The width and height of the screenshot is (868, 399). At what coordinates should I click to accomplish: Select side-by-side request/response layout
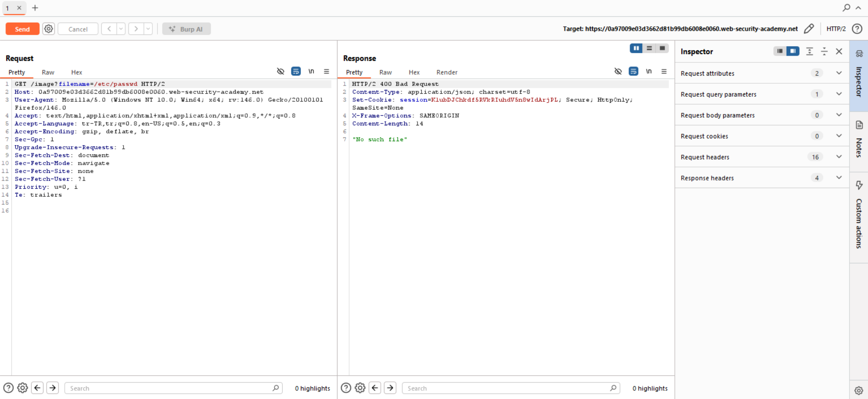(636, 48)
